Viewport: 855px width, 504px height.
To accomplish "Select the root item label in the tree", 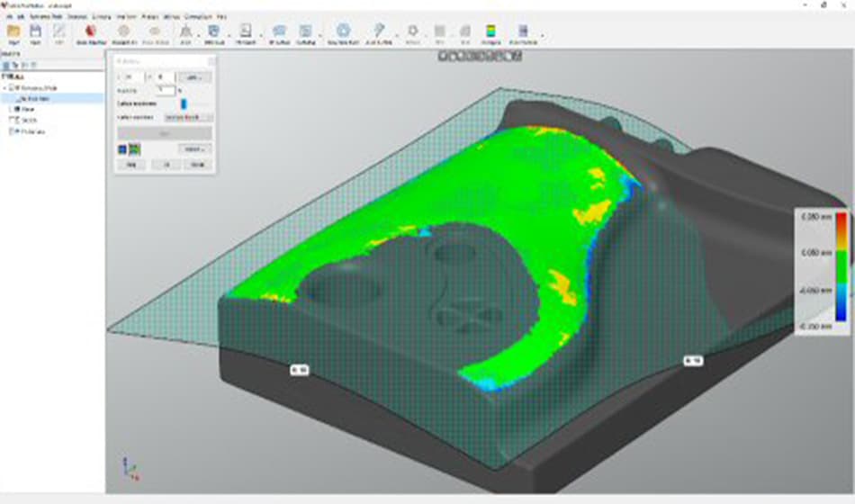I will 39,88.
